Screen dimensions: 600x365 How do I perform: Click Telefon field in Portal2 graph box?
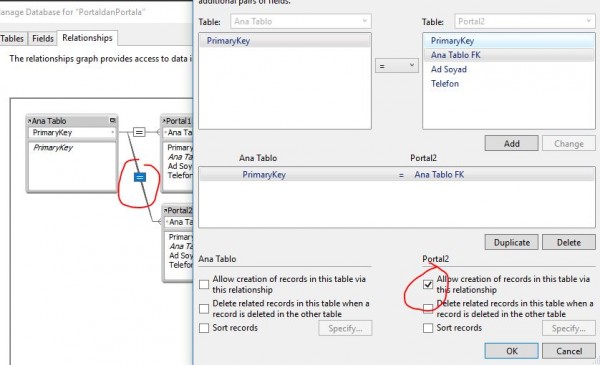(x=181, y=265)
